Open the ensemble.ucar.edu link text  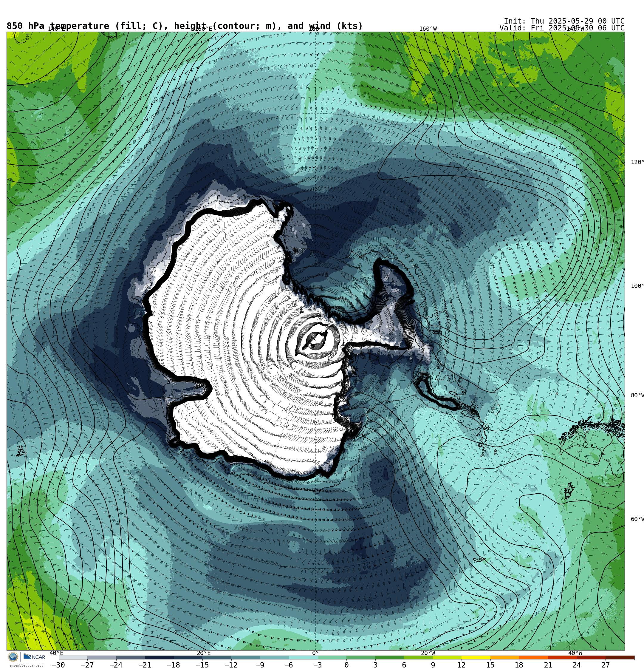click(26, 666)
